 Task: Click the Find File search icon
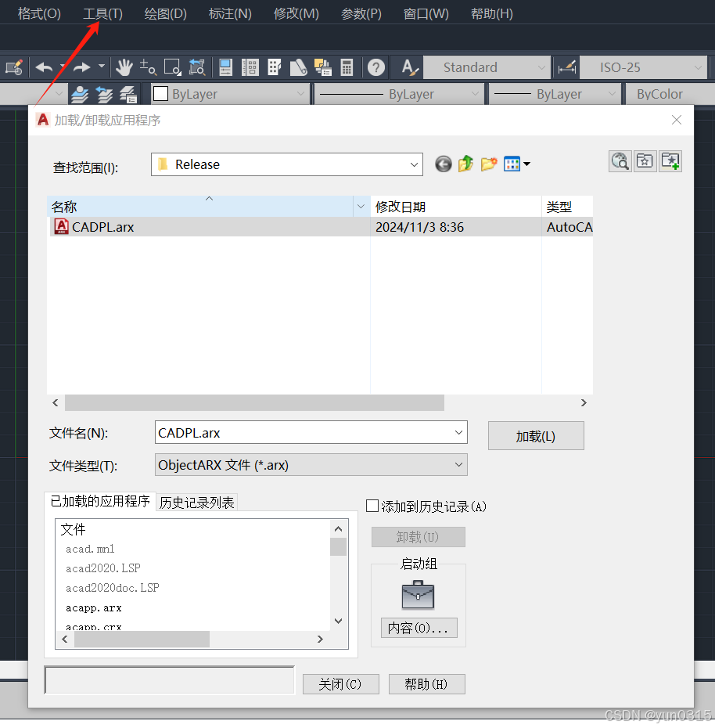620,161
